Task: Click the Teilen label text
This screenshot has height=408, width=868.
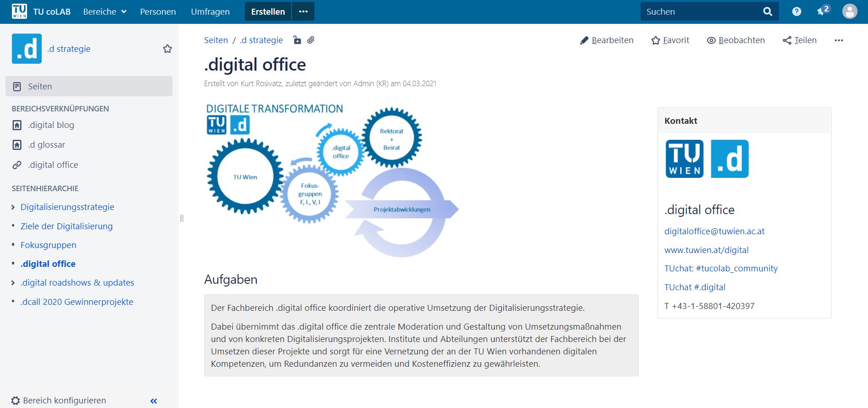Action: (x=805, y=40)
